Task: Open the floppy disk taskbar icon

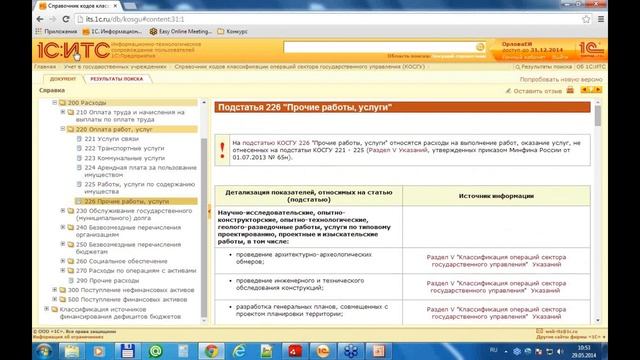Action: [127, 351]
